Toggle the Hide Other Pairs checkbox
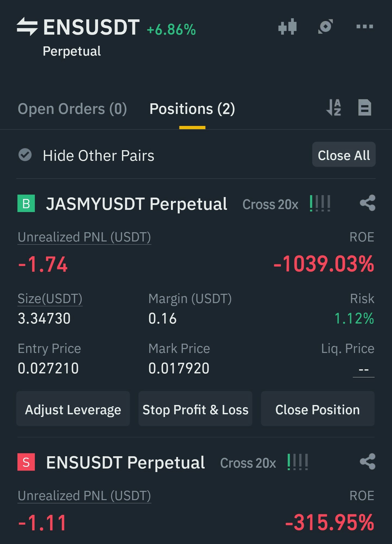 (x=25, y=155)
